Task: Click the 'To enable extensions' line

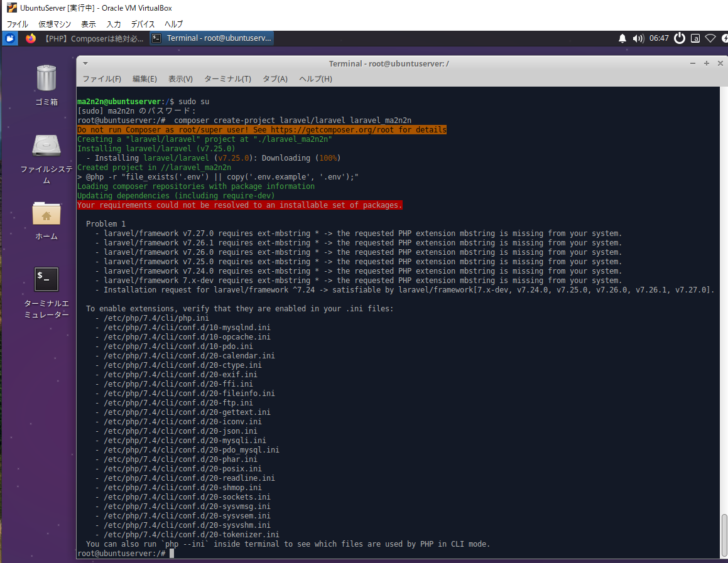Action: tap(239, 309)
